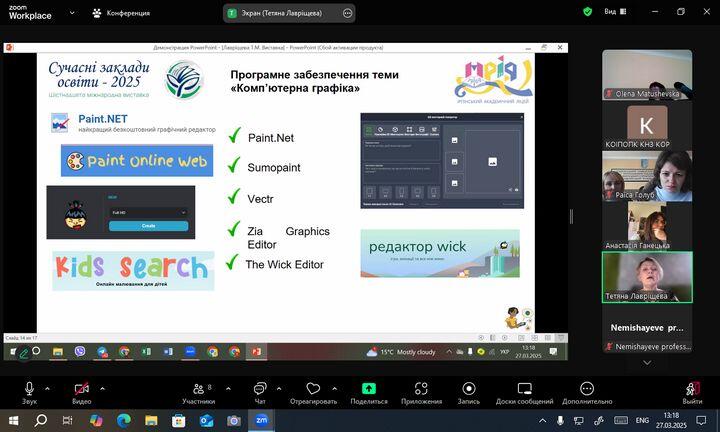Open Outlook from the bottom taskbar
Viewport: 720px width, 432px height.
coord(206,421)
